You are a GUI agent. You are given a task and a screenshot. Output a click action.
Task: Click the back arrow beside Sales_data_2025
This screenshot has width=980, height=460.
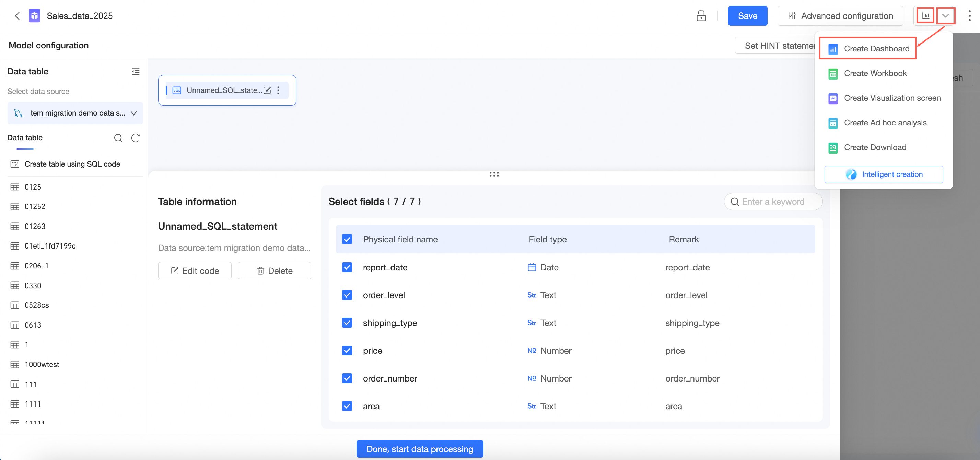pos(17,15)
